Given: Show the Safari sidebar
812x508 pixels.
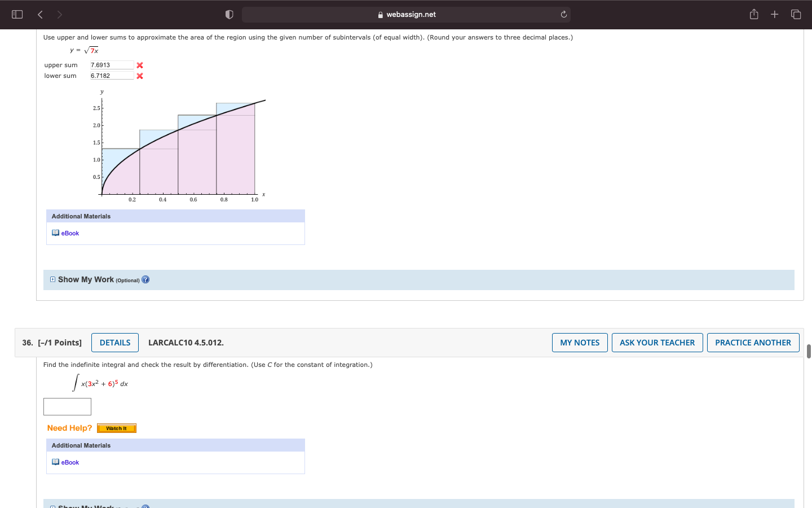Looking at the screenshot, I should 17,14.
